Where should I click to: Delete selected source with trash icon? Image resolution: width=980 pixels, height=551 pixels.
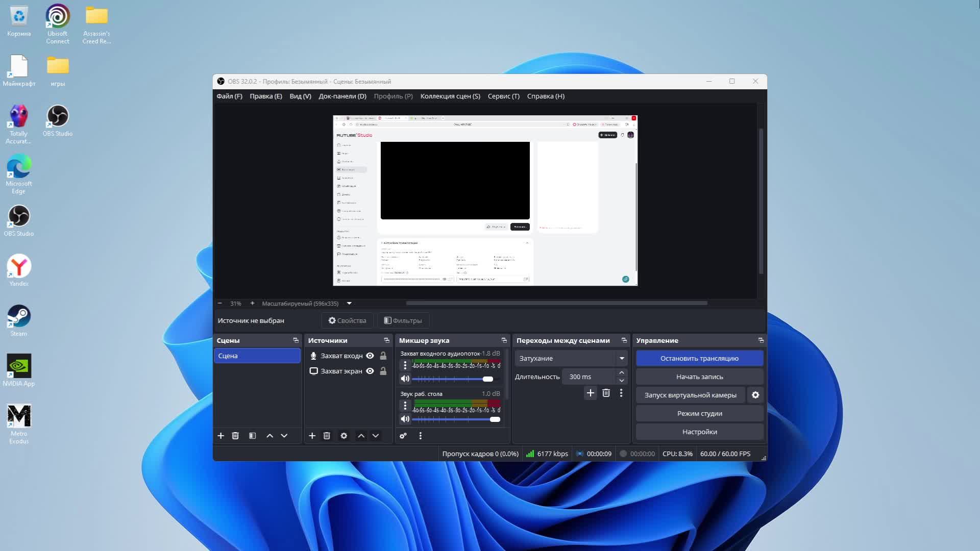327,436
